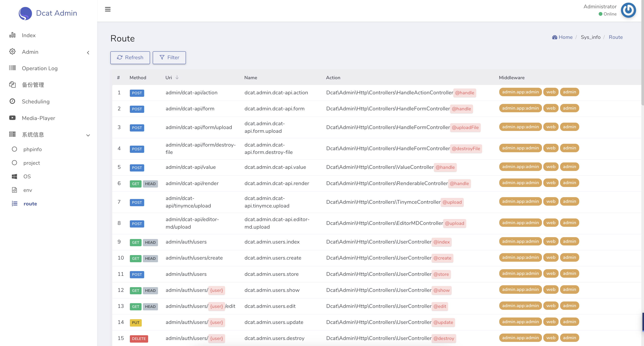Click the Dcat Admin logo icon

[x=25, y=13]
